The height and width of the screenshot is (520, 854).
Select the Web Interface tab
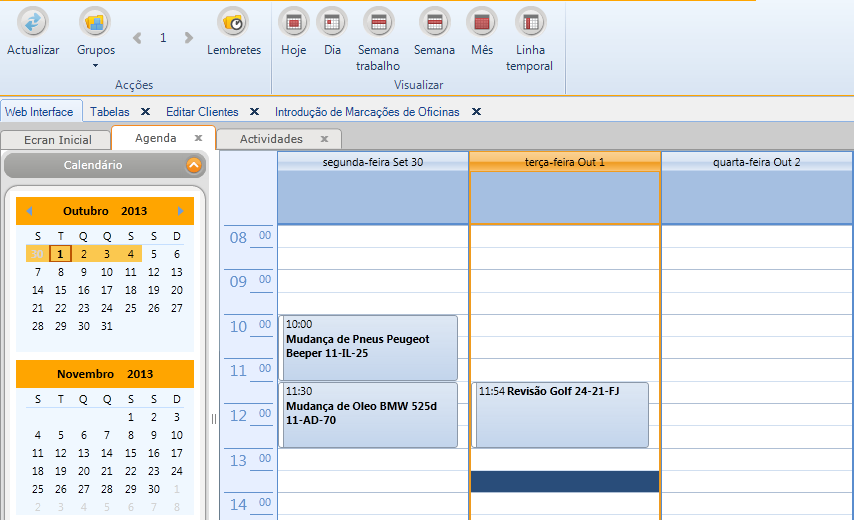pyautogui.click(x=39, y=112)
